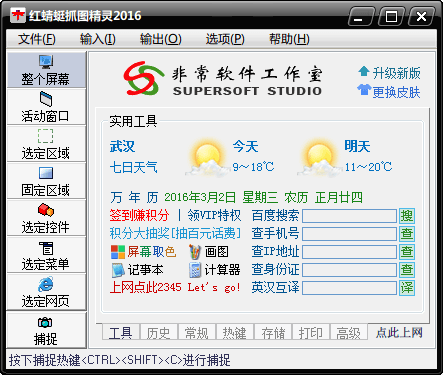Click the 查 button for 查身份证
This screenshot has width=443, height=375.
(407, 270)
